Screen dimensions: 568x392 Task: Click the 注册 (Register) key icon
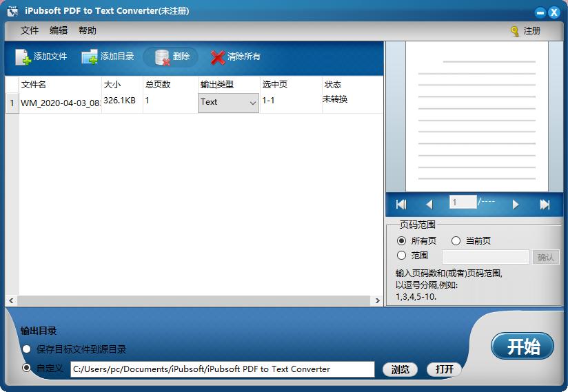(x=514, y=31)
